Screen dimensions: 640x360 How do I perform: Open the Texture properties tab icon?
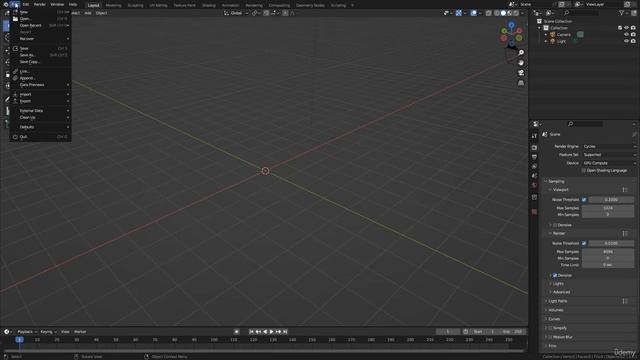[534, 212]
